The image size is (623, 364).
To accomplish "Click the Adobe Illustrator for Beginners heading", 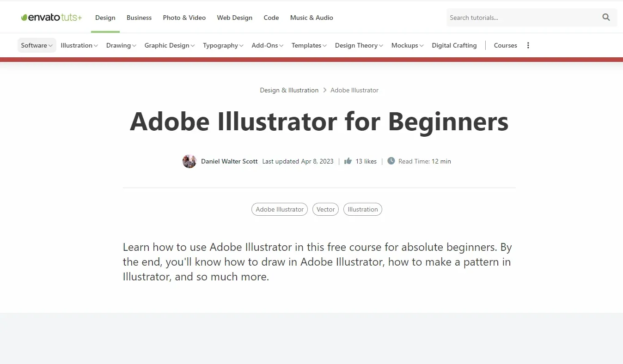I will (x=319, y=122).
